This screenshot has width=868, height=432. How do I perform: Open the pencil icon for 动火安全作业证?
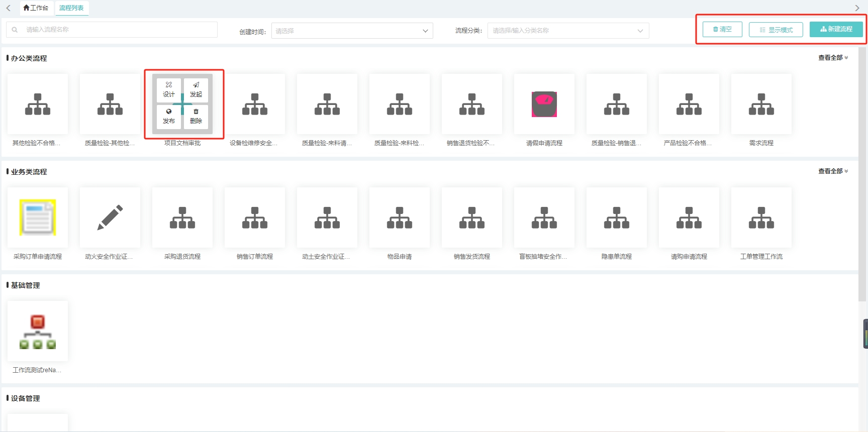pyautogui.click(x=110, y=218)
